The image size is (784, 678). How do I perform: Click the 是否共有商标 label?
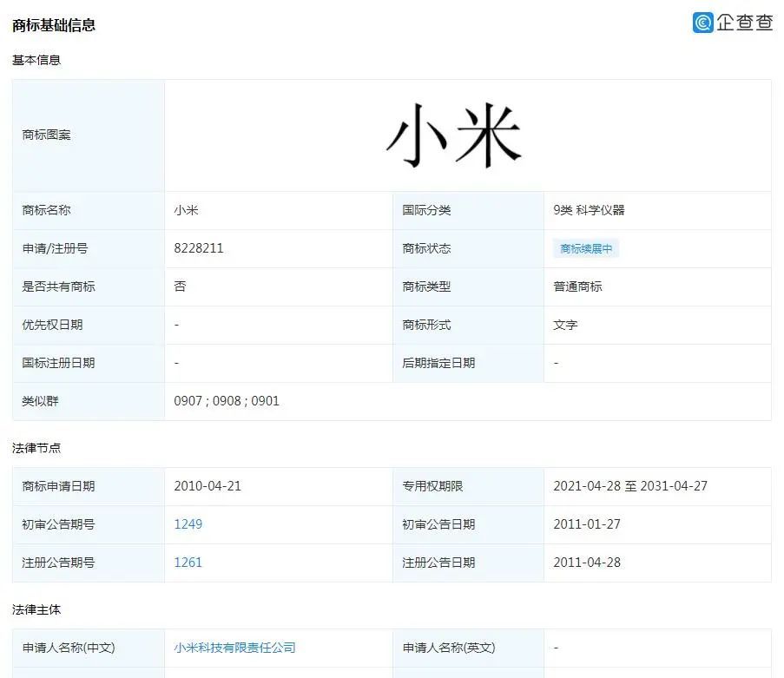[58, 286]
